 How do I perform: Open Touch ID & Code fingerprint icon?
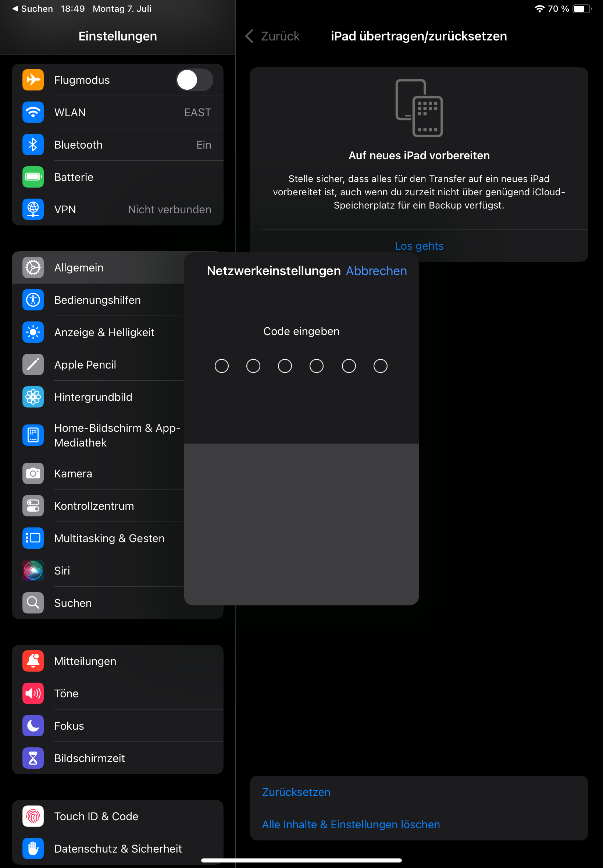point(33,816)
